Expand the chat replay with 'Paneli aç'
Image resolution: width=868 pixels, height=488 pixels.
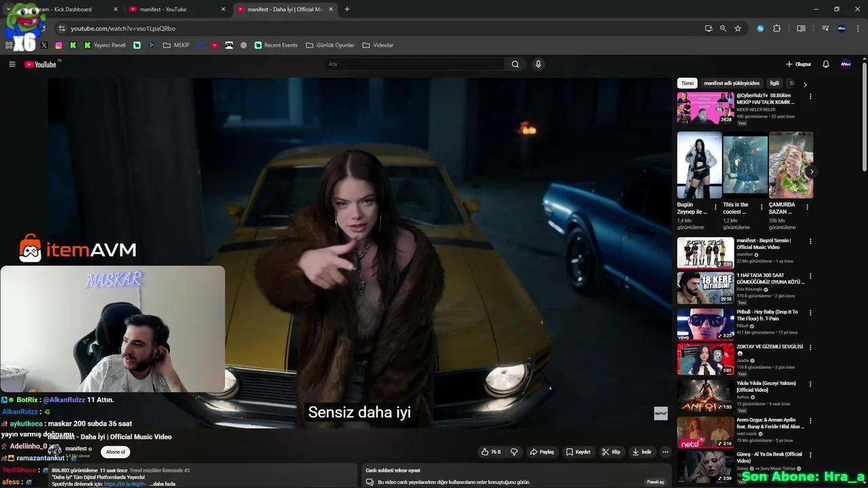tap(656, 482)
